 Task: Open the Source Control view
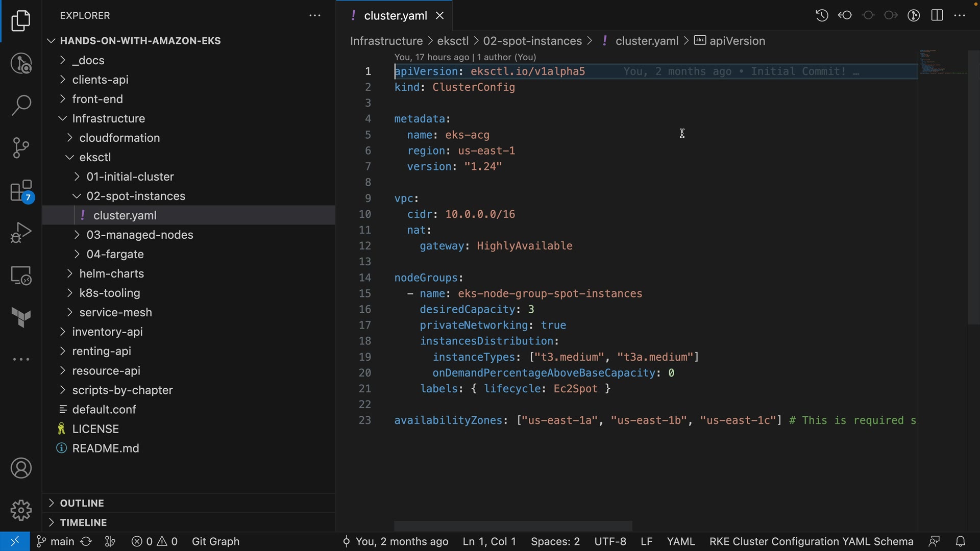pyautogui.click(x=21, y=148)
